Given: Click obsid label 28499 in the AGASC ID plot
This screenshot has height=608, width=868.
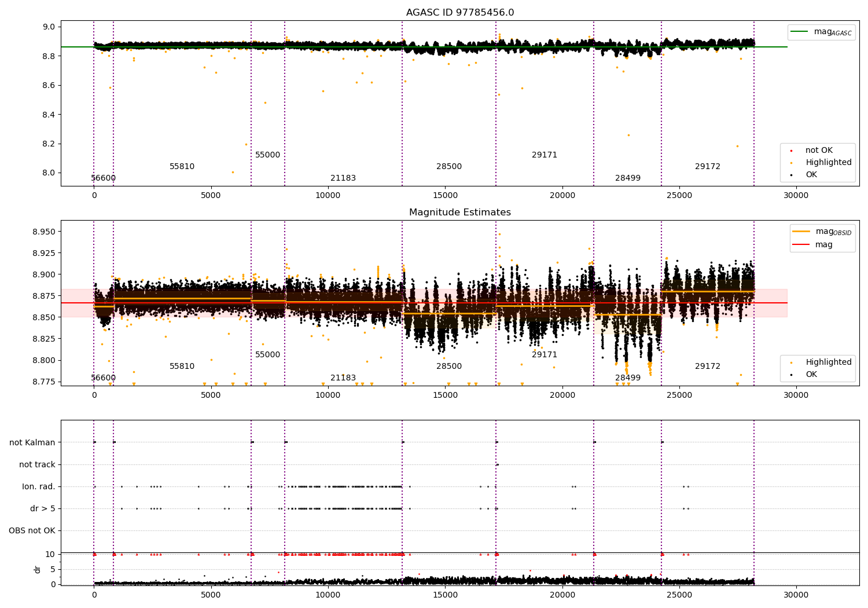Looking at the screenshot, I should pyautogui.click(x=628, y=178).
